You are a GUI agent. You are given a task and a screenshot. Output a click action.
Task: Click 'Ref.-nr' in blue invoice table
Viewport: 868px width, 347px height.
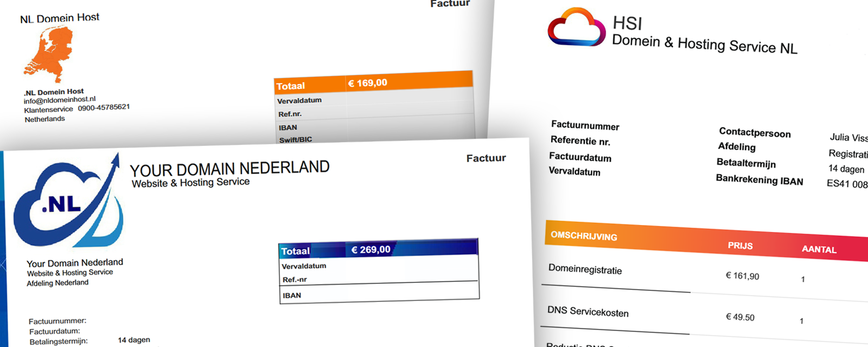tap(295, 280)
